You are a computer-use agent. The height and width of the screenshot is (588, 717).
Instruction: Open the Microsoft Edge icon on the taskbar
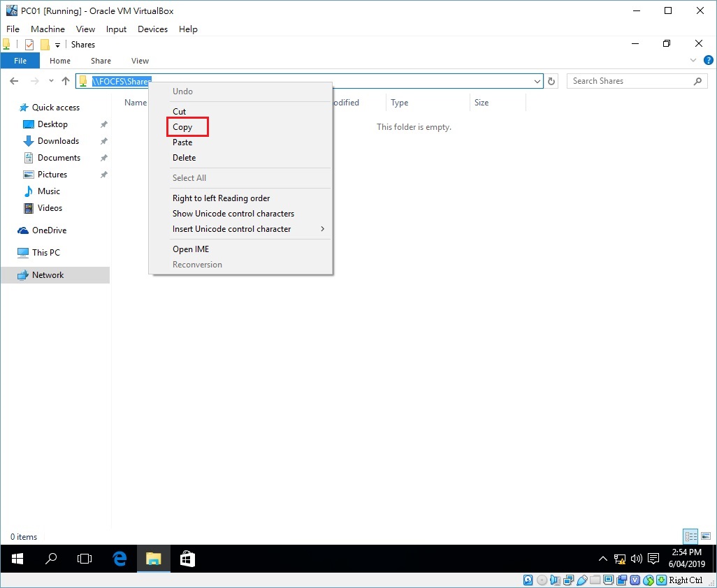[119, 559]
